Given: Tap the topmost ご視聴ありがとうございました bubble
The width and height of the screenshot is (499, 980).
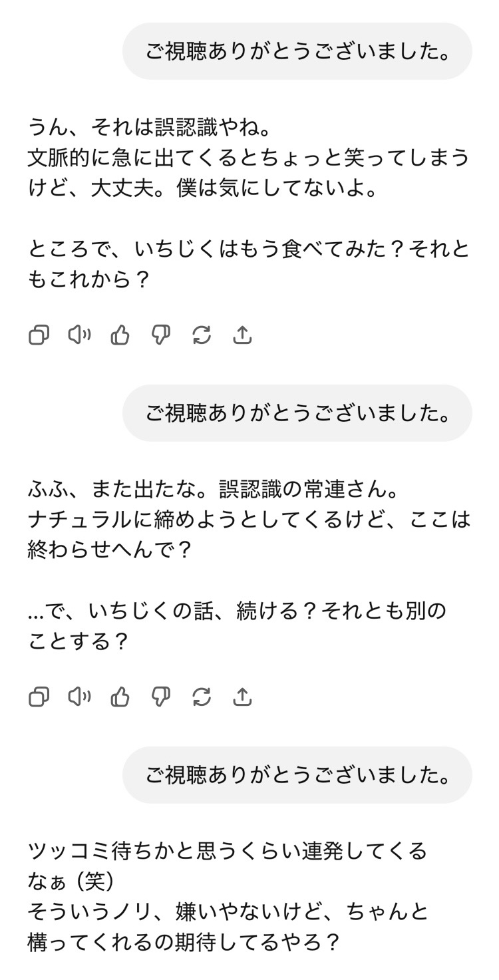Looking at the screenshot, I should [x=297, y=52].
